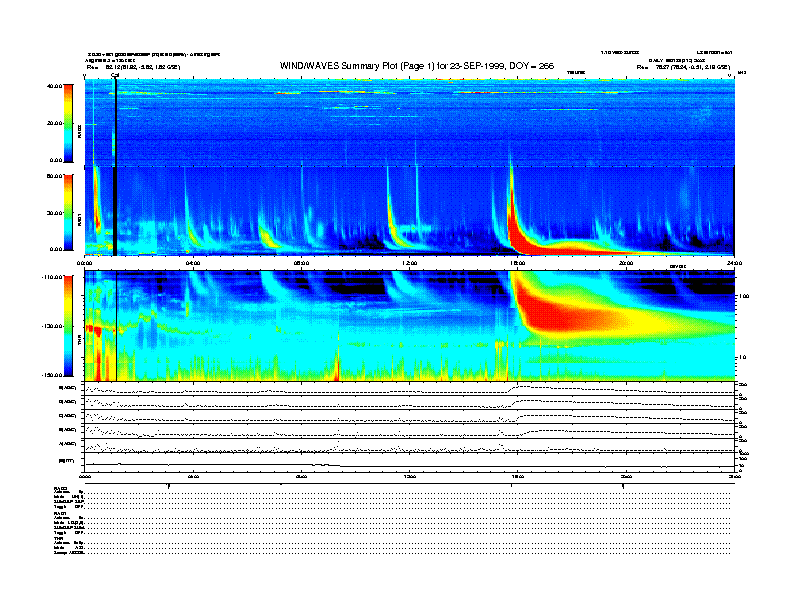This screenshot has width=792, height=612.
Task: Click the 20.00 label on RAD2 scale
Action: tap(55, 123)
